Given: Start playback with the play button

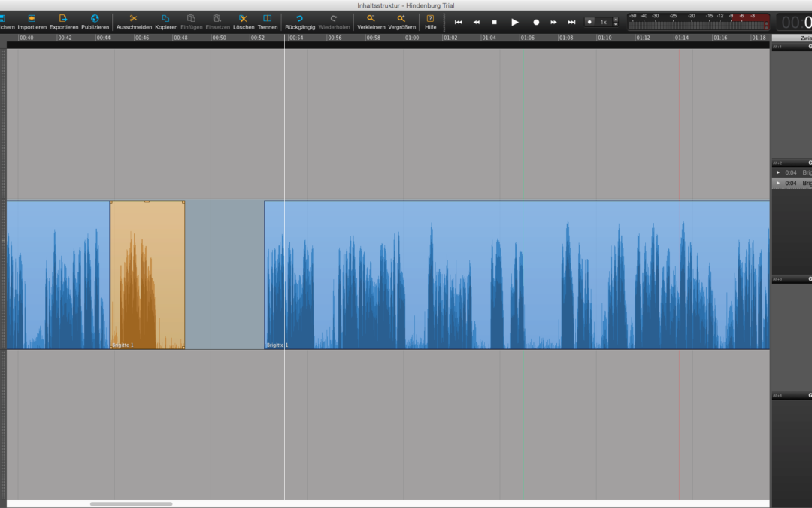Looking at the screenshot, I should click(x=515, y=23).
